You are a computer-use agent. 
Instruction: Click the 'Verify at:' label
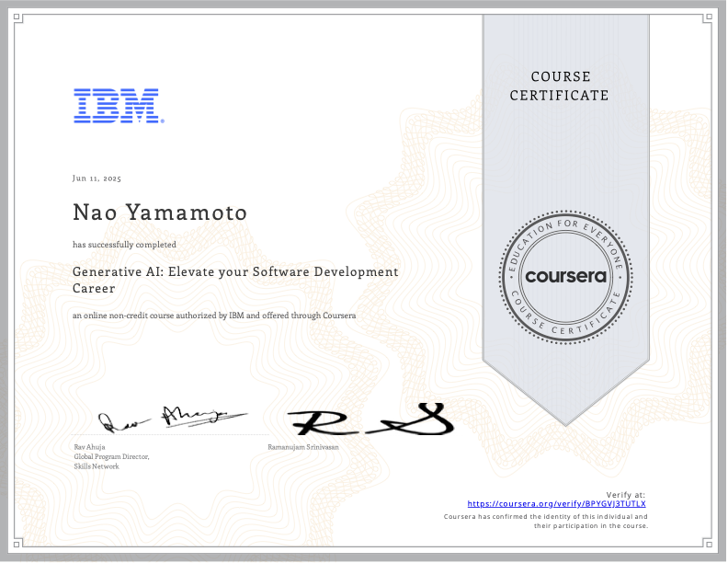[625, 495]
